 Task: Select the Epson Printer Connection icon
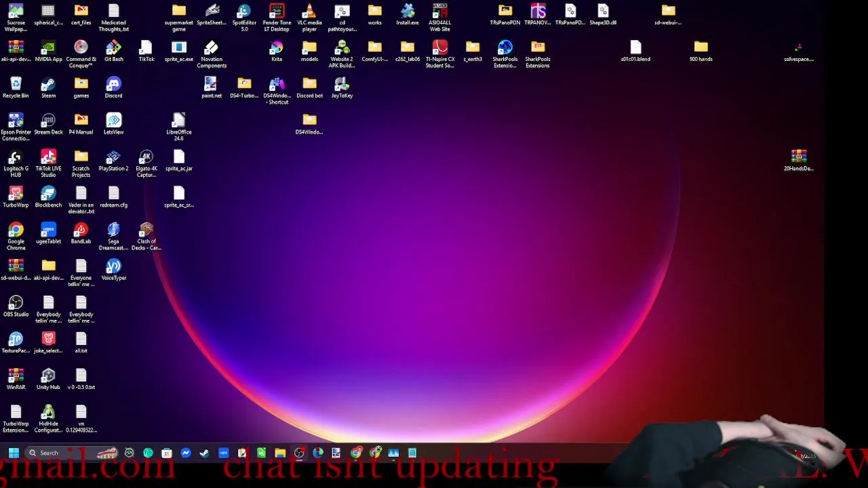click(16, 127)
